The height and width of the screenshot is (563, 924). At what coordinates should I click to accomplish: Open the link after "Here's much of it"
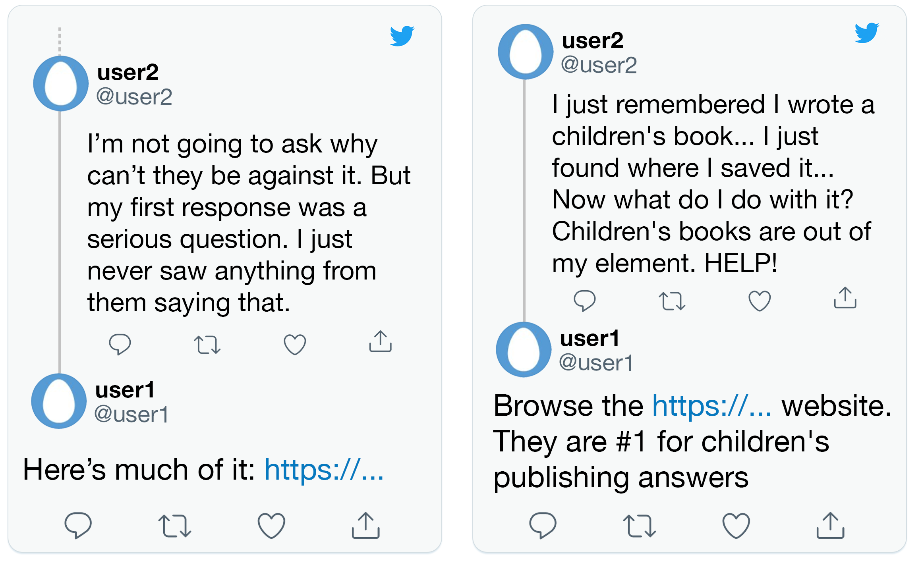tap(324, 470)
